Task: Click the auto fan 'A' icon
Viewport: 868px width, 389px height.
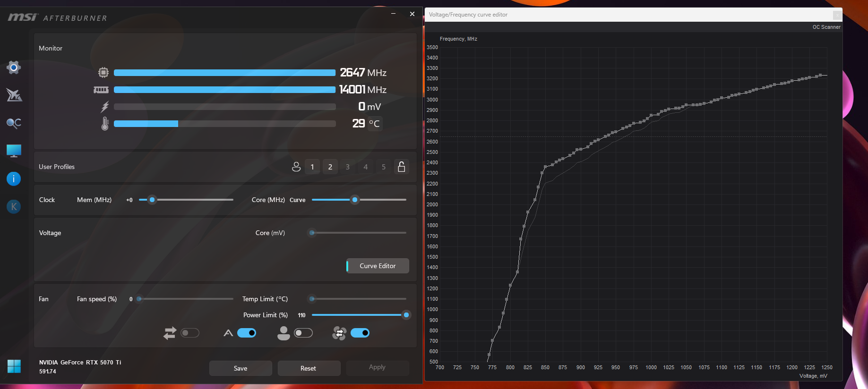Action: [228, 333]
